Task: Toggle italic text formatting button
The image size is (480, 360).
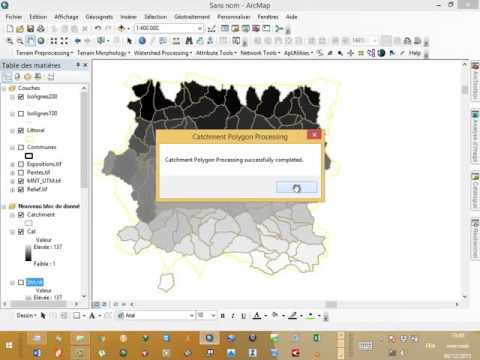Action: point(233,316)
